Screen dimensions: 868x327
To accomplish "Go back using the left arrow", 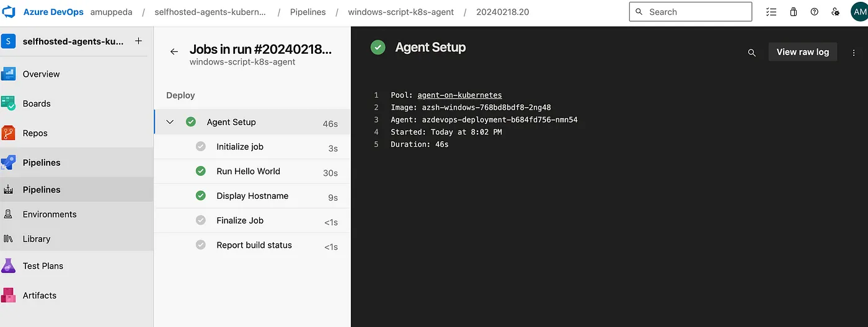I will point(174,52).
